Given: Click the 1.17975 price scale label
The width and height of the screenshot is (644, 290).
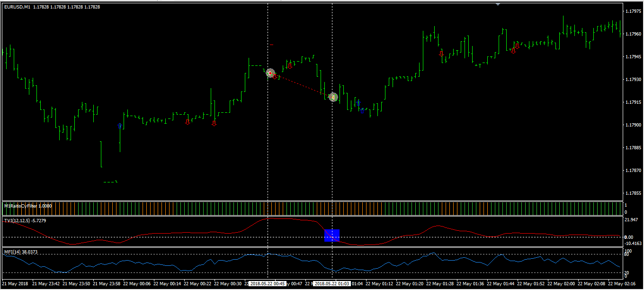Looking at the screenshot, I should pos(632,11).
